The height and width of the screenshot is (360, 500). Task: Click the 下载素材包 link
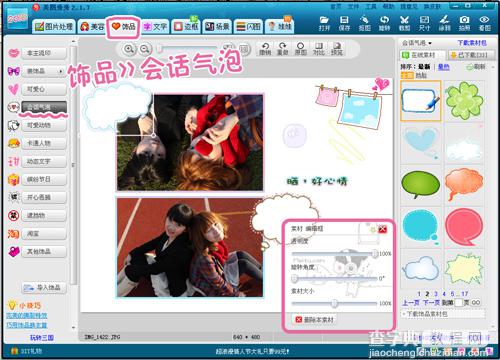coord(472,43)
